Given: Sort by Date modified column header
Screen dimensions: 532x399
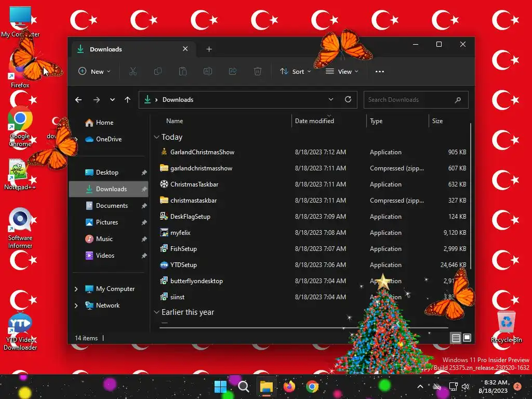Looking at the screenshot, I should point(314,121).
